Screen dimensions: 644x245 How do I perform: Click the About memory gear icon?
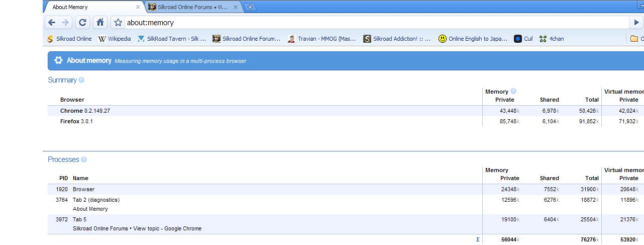pyautogui.click(x=58, y=60)
